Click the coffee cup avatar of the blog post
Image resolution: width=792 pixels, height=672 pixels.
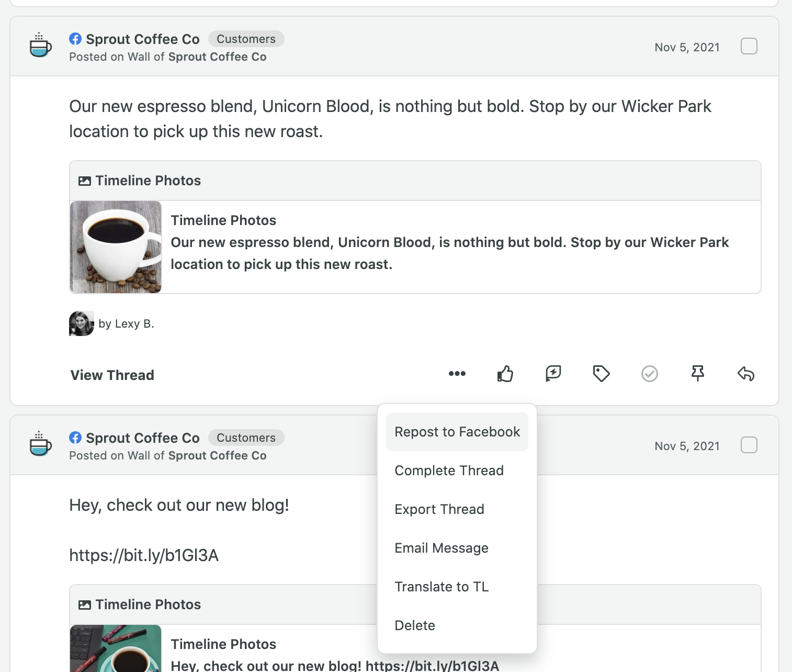[x=40, y=444]
